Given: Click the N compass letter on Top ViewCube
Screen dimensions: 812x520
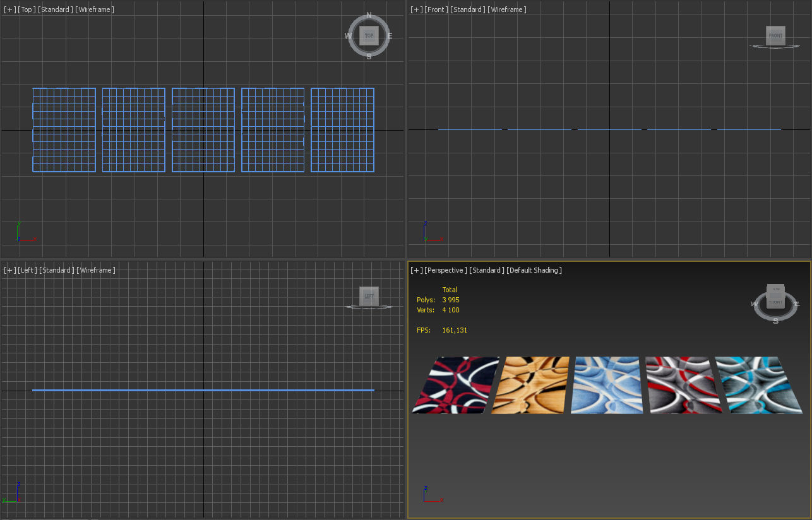Looking at the screenshot, I should pyautogui.click(x=369, y=16).
